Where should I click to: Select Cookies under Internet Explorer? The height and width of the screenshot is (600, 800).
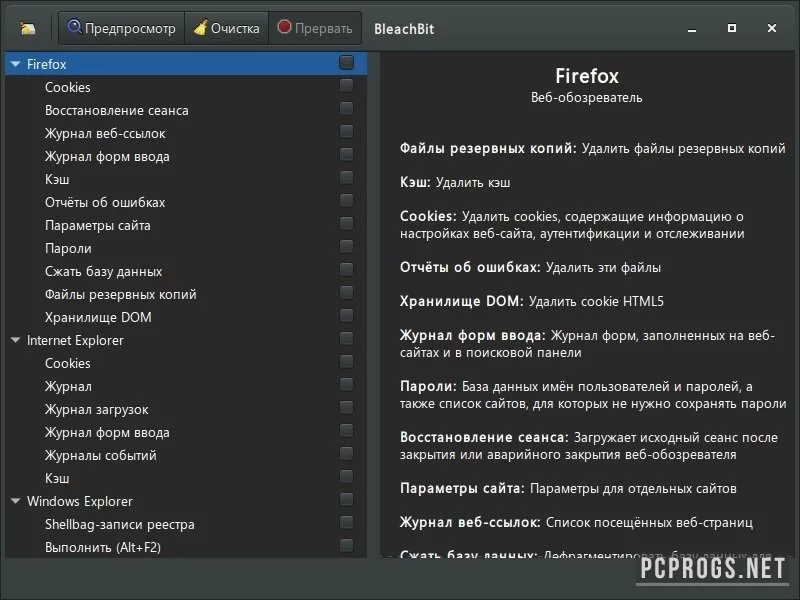click(x=186, y=363)
